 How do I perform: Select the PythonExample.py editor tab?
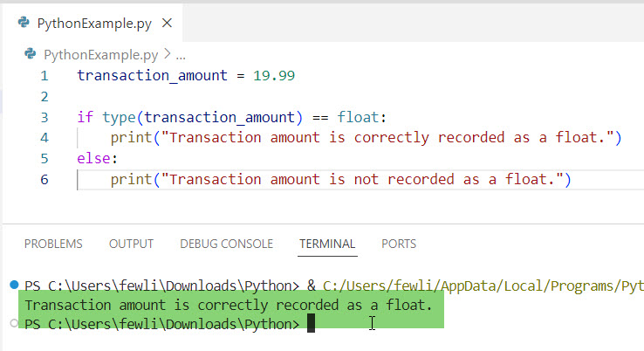(x=92, y=23)
